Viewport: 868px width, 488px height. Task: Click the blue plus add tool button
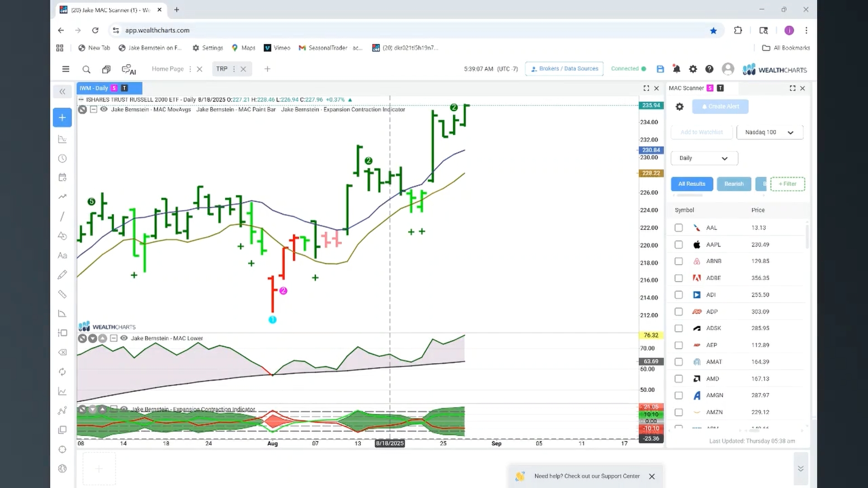pos(62,117)
